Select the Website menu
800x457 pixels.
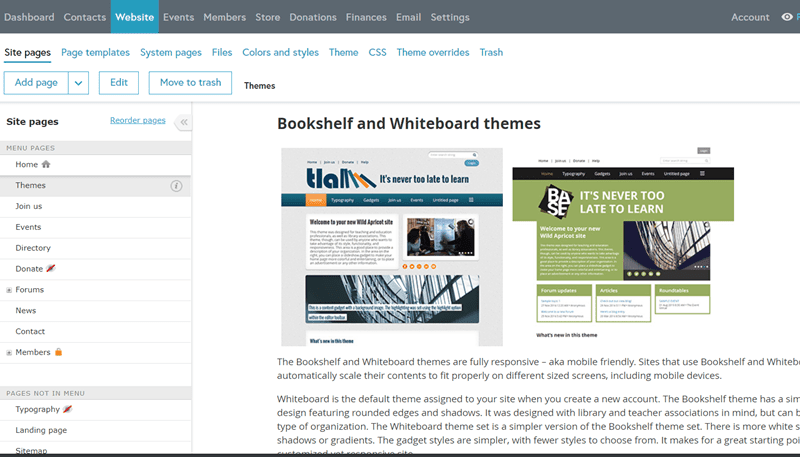click(135, 17)
